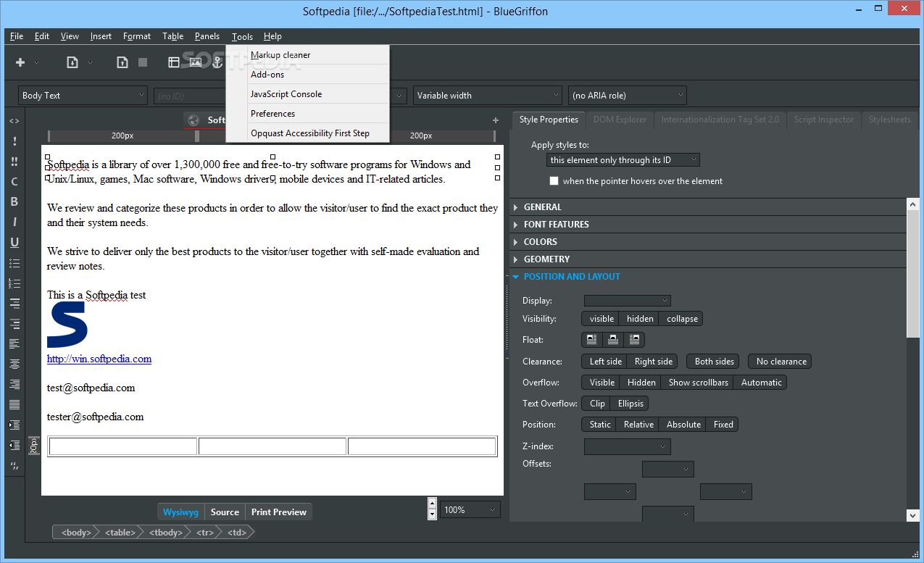Viewport: 924px width, 563px height.
Task: Center align text
Action: point(14,364)
